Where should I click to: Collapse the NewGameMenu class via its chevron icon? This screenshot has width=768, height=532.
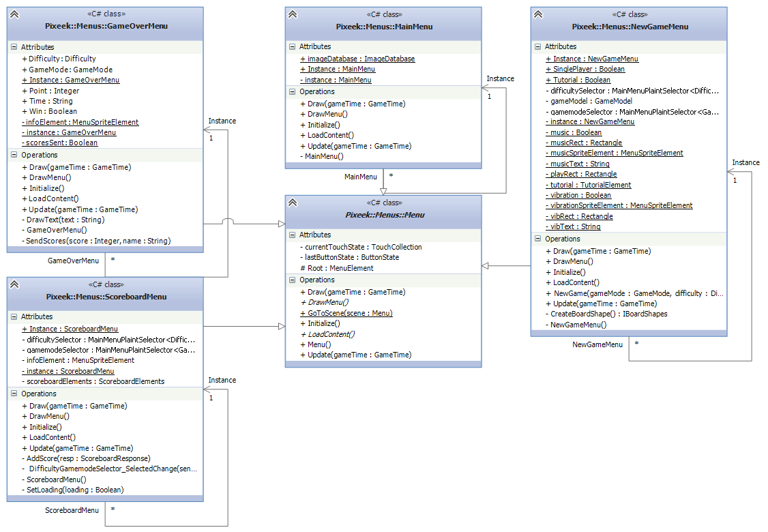538,14
